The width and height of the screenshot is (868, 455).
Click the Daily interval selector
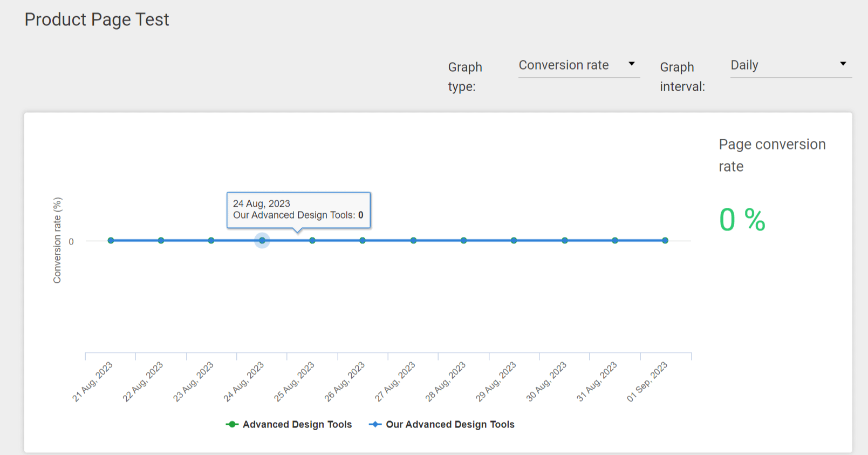[x=791, y=65]
